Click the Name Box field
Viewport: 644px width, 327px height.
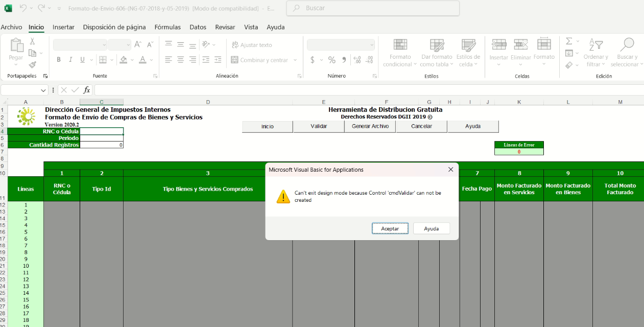click(25, 90)
